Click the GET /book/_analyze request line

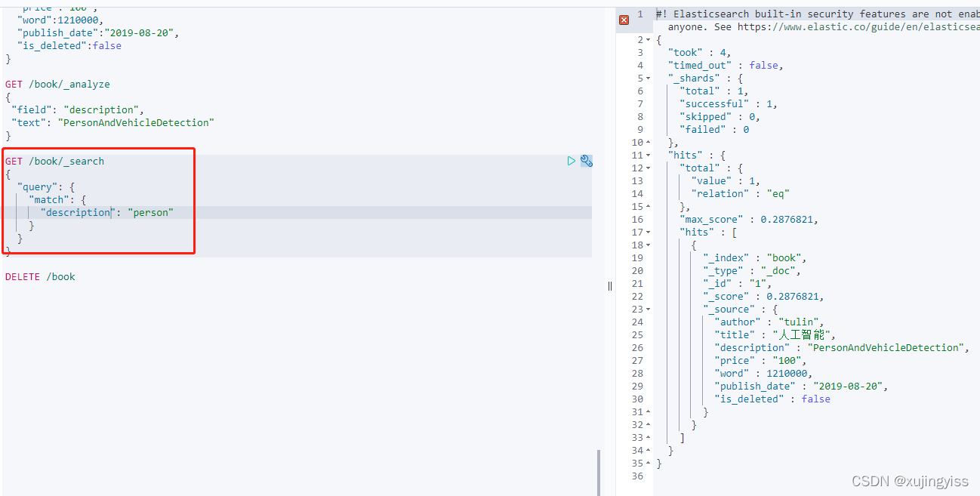57,84
